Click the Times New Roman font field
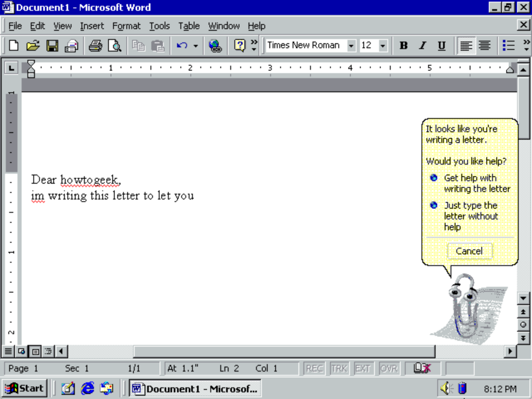Viewport: 532px width, 399px height. (x=306, y=45)
